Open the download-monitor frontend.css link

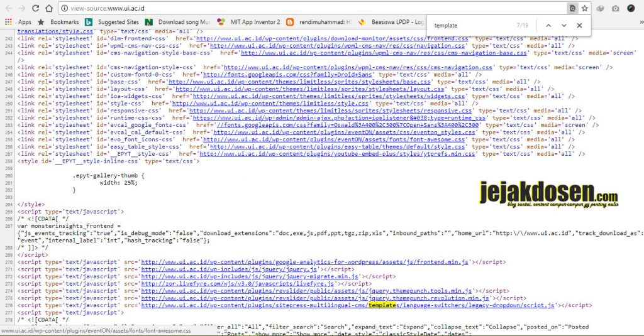pos(332,38)
